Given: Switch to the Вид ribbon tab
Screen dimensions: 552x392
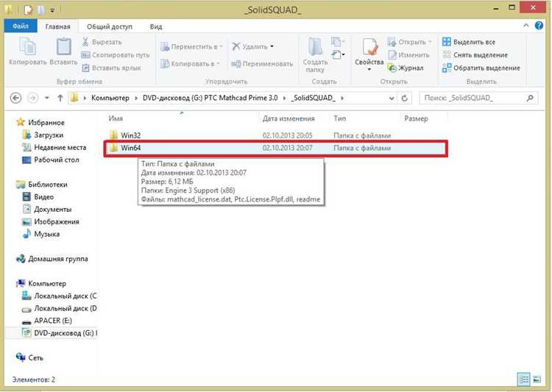Looking at the screenshot, I should coord(156,26).
